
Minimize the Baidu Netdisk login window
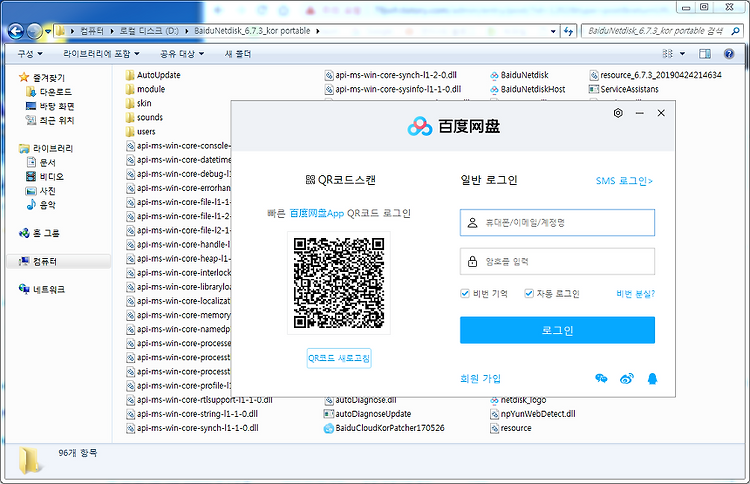point(640,113)
